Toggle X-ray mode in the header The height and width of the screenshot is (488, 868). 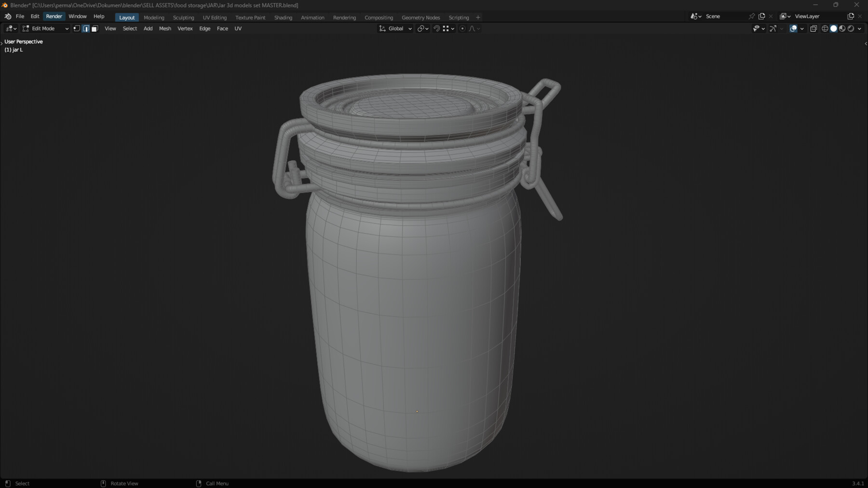(814, 28)
